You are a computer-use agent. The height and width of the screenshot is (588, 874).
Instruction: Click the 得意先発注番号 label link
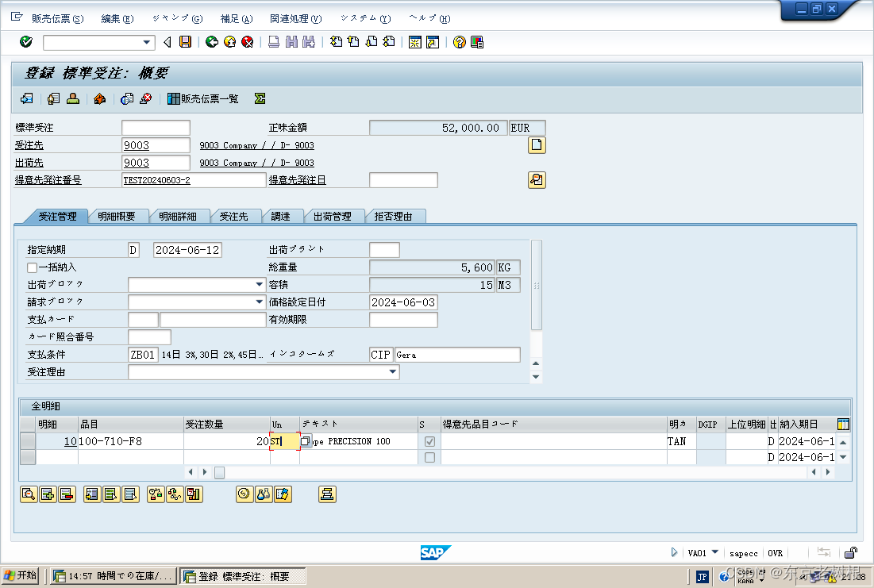coord(48,180)
